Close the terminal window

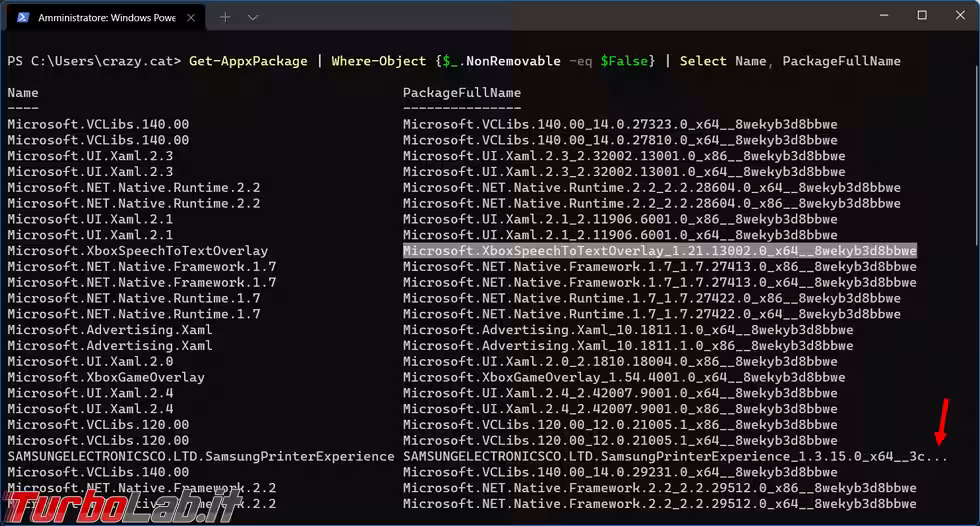(x=960, y=15)
